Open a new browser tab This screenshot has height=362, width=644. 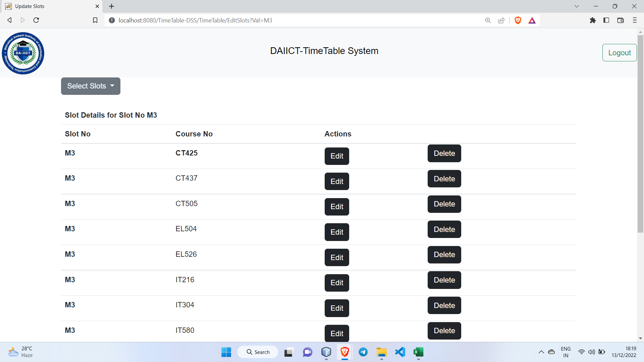pos(112,6)
